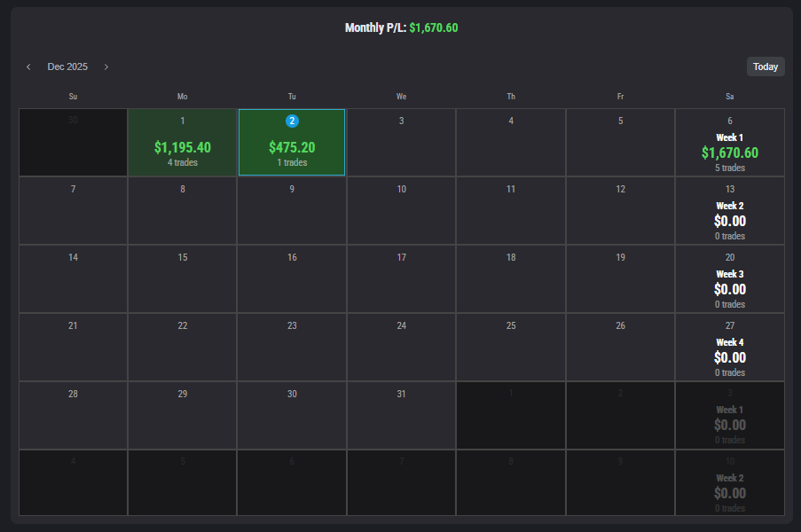Click the Today button
The width and height of the screenshot is (801, 532).
pos(765,66)
